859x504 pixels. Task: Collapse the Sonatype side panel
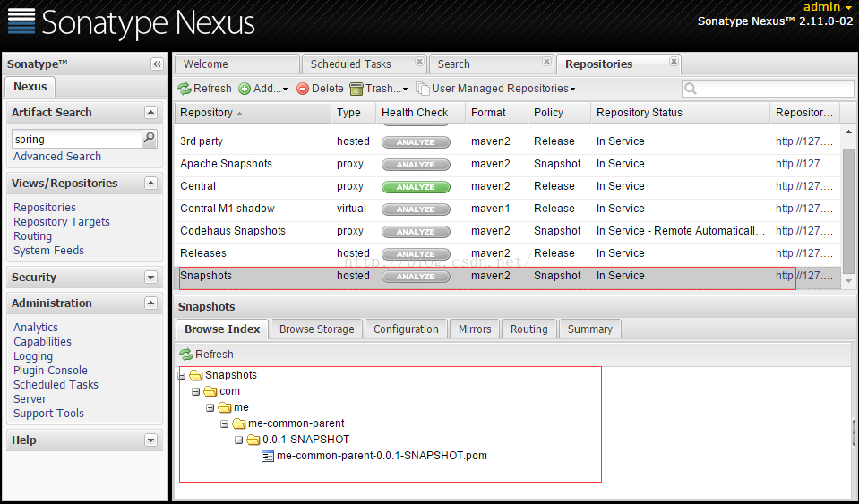157,64
